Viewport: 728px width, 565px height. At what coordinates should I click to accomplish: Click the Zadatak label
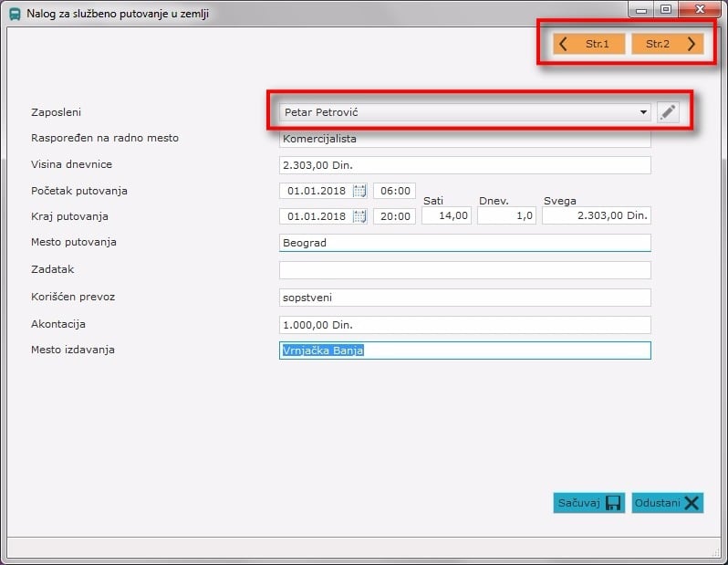[x=53, y=269]
